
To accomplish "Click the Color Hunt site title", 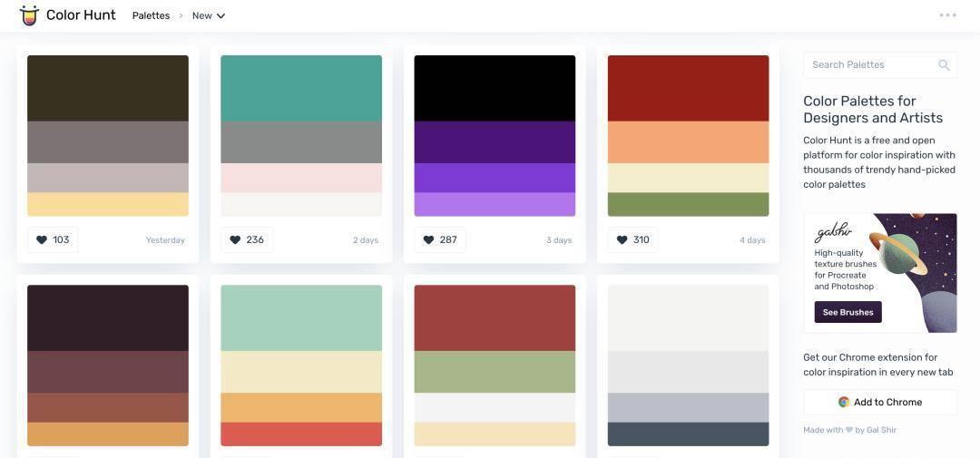I will (x=81, y=15).
